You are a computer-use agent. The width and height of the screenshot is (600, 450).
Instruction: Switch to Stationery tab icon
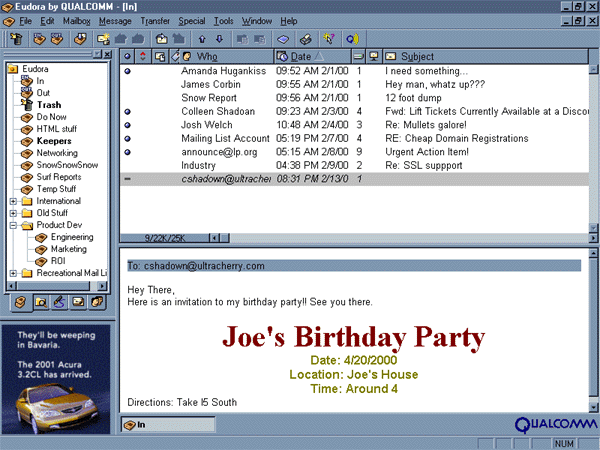(78, 303)
